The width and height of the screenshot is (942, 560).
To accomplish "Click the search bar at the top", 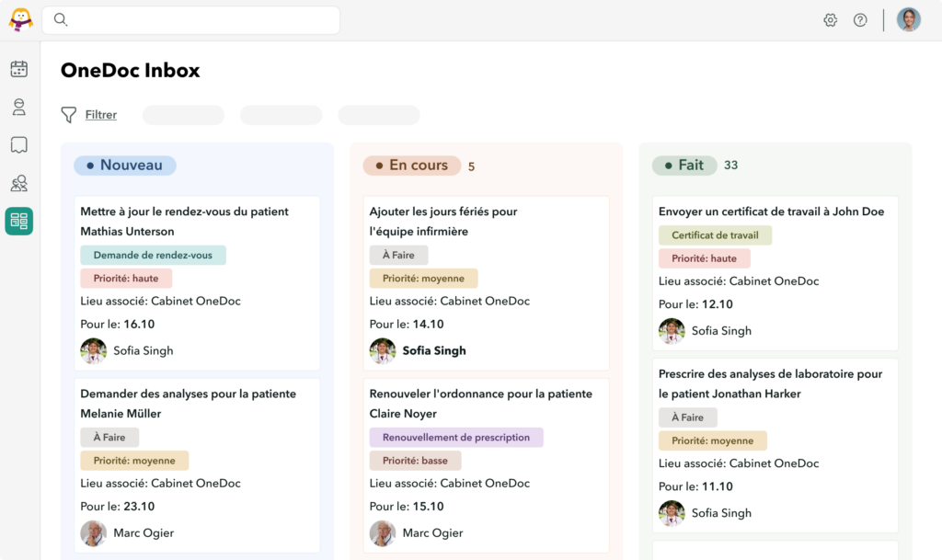I will 189,19.
